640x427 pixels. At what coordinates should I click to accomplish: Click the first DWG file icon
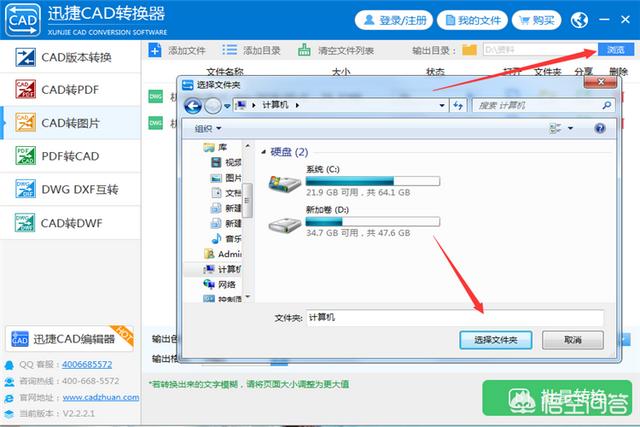pos(156,97)
